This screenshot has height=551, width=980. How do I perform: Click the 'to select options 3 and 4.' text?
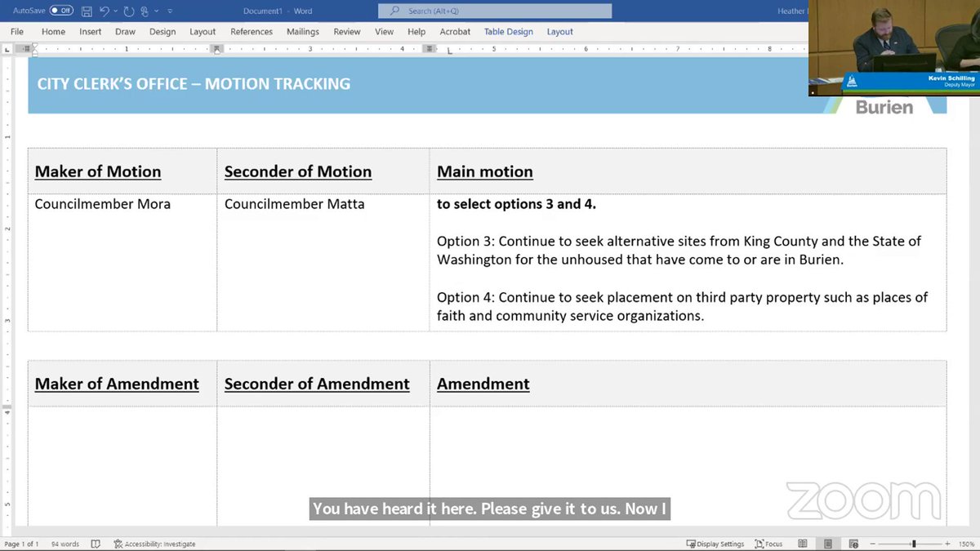click(516, 204)
